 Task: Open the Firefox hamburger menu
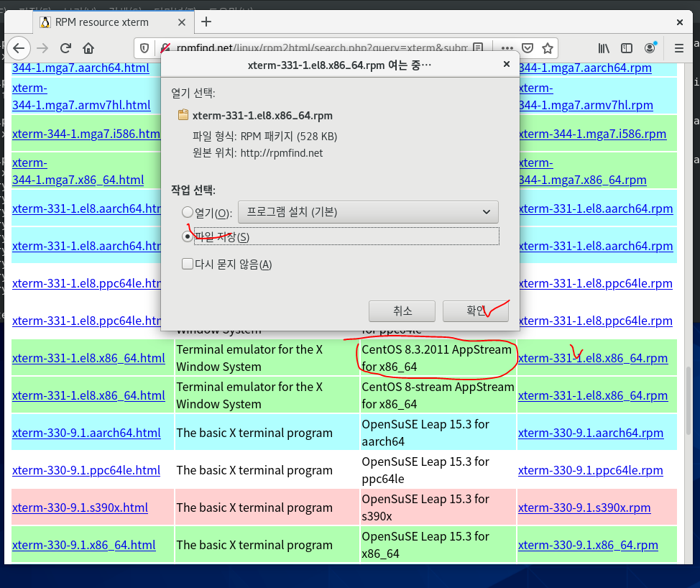679,48
